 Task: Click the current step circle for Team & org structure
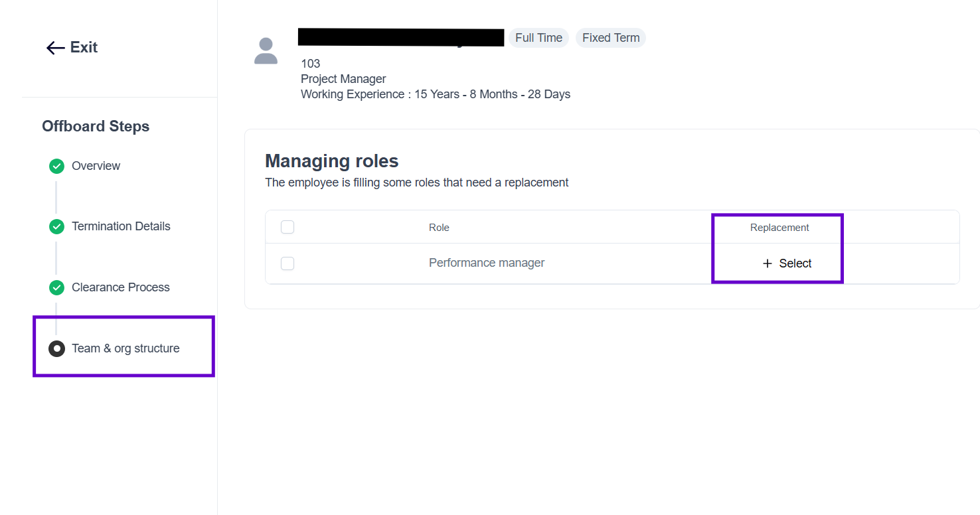pos(57,348)
